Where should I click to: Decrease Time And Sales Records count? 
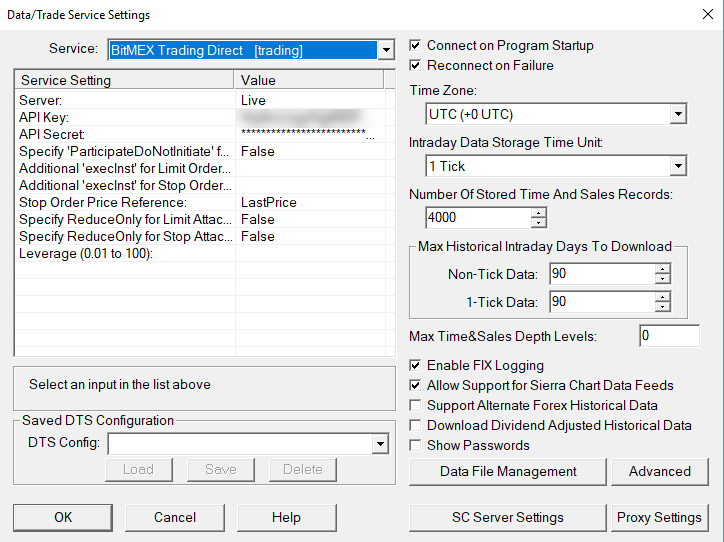point(538,223)
